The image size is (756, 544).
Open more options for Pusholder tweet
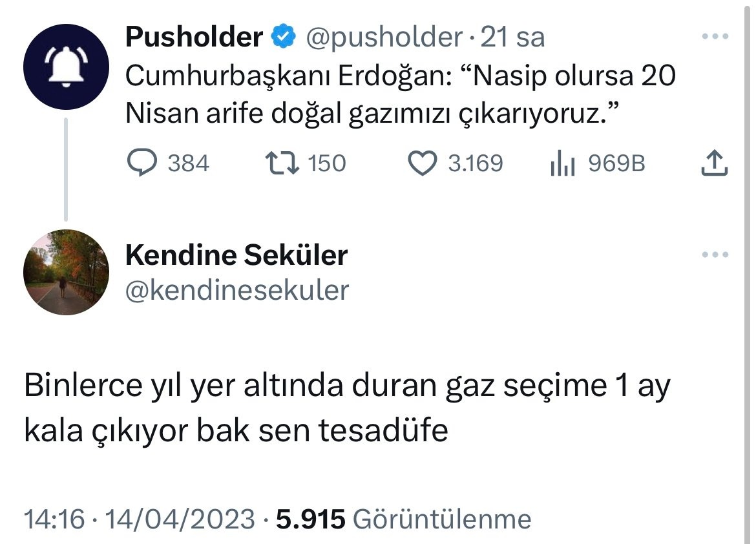(715, 37)
